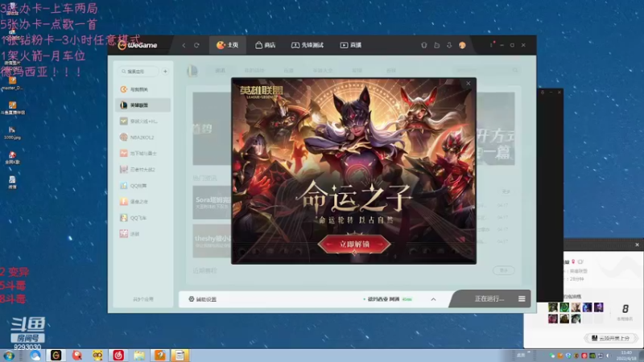Open the WeGame menu with red dot
This screenshot has height=362, width=644.
tap(492, 45)
